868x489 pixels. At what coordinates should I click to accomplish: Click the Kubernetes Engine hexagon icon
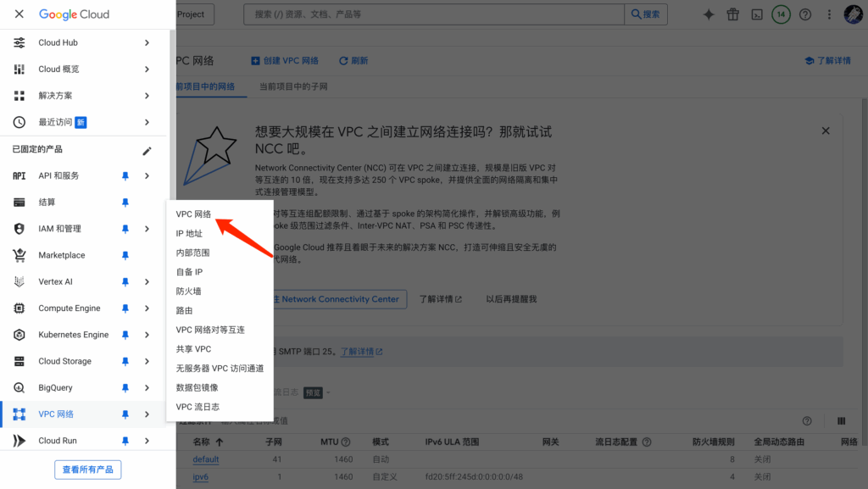coord(19,335)
